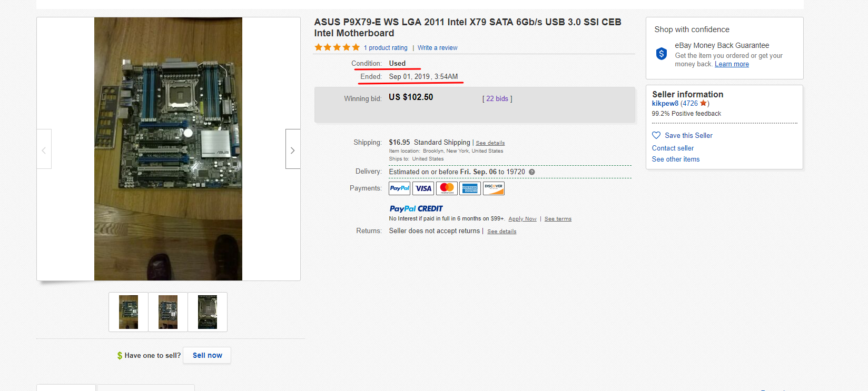Click the ASUS P9X79-E WS listing title
The width and height of the screenshot is (868, 391).
click(x=468, y=27)
